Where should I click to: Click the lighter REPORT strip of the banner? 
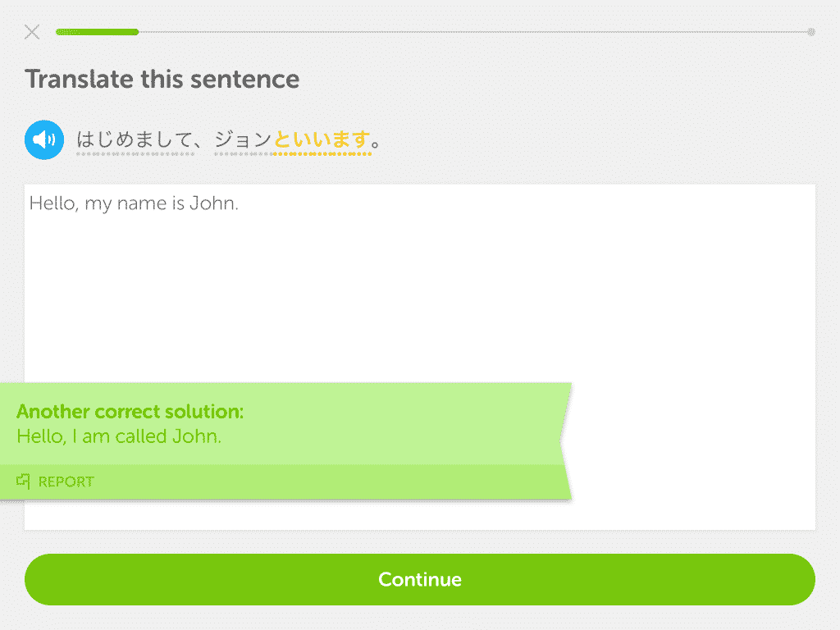coord(284,482)
